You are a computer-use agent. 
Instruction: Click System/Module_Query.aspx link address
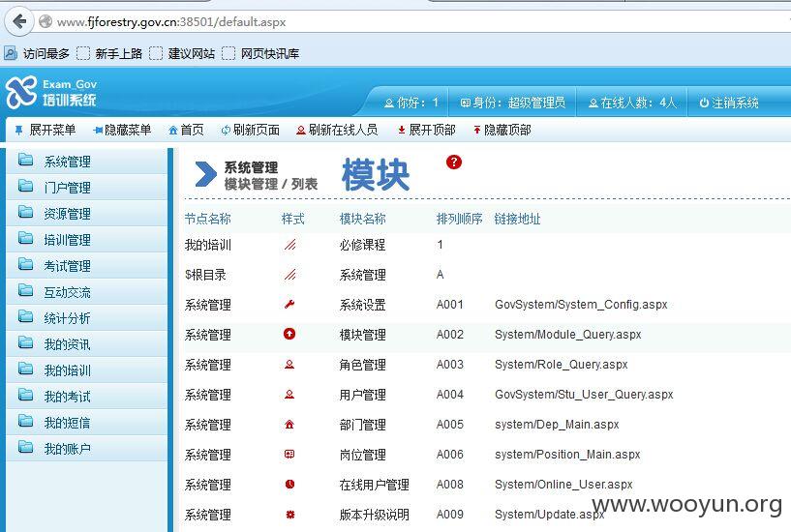tap(568, 335)
